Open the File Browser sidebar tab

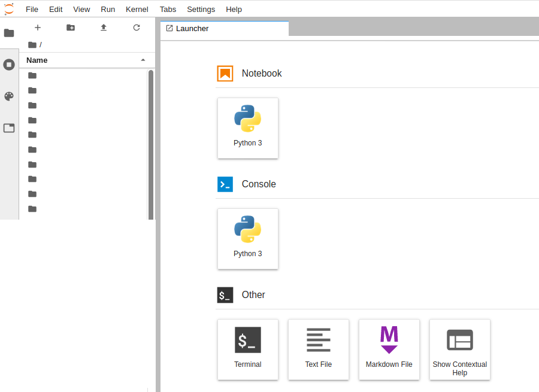(x=9, y=33)
